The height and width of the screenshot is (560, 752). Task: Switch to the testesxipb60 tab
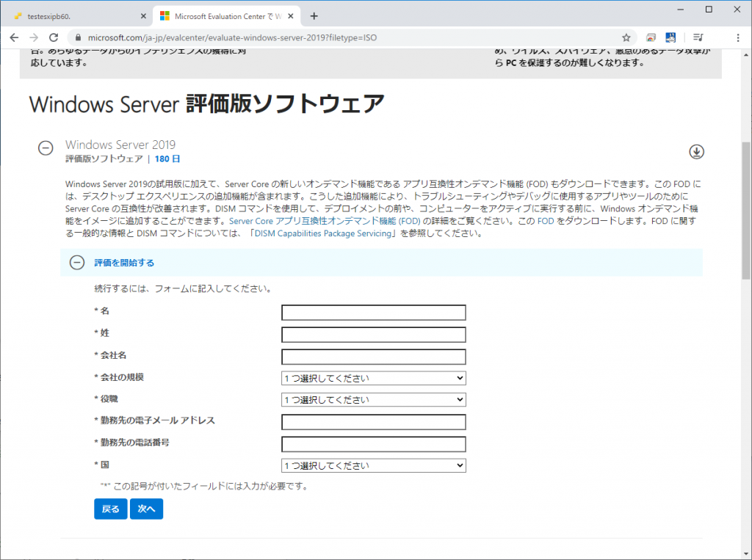(x=76, y=16)
